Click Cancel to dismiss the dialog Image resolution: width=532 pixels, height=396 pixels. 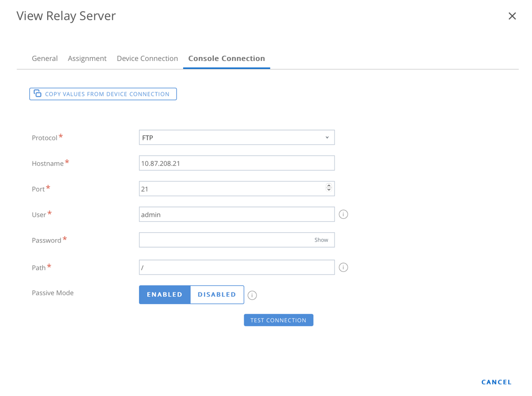point(496,382)
